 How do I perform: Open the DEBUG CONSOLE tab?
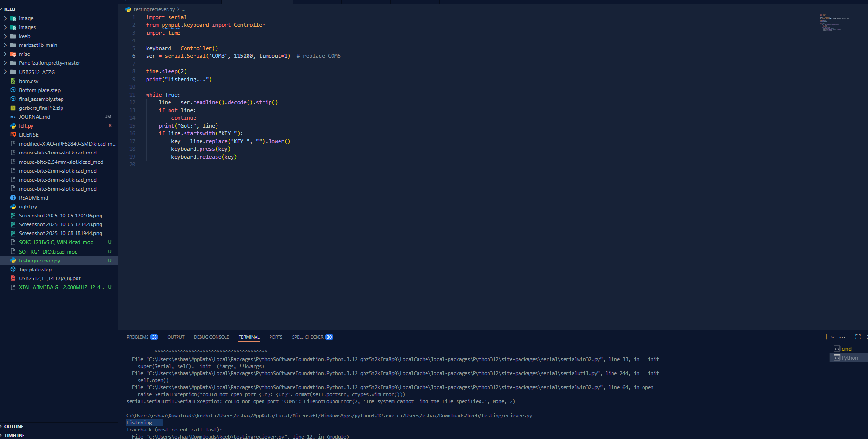[x=211, y=337]
